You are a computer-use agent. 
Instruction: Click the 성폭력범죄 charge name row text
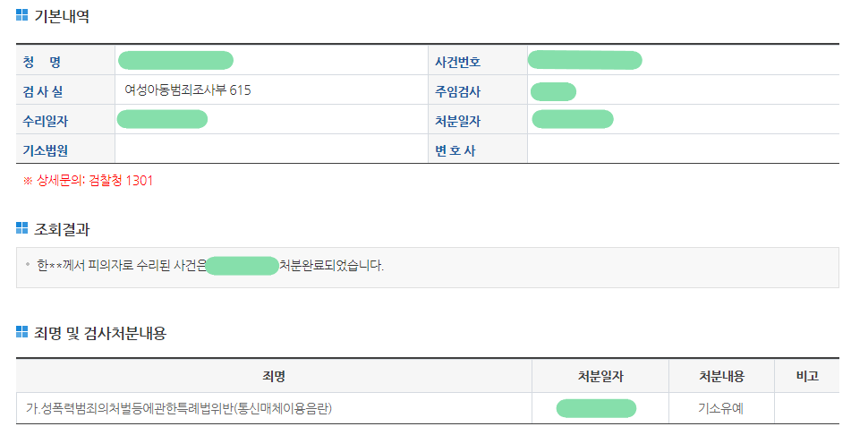pos(179,409)
